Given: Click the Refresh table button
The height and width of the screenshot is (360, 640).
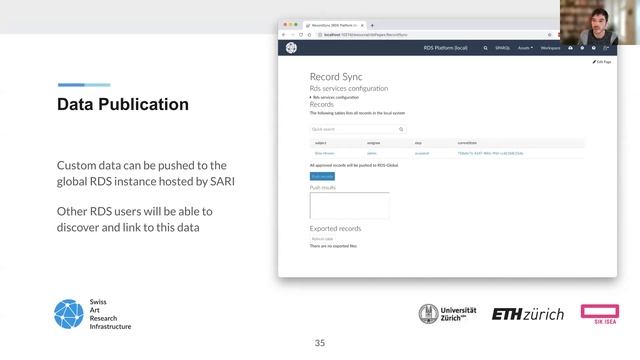Looking at the screenshot, I should point(322,239).
